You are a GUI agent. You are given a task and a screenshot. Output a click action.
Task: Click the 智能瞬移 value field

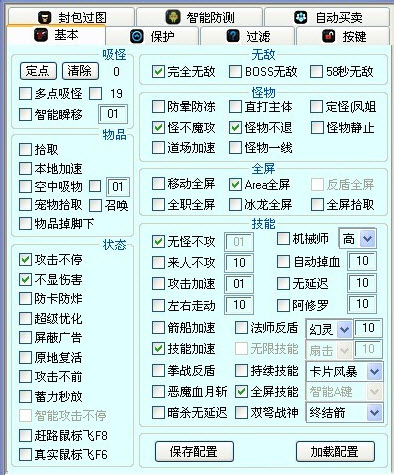click(x=113, y=114)
